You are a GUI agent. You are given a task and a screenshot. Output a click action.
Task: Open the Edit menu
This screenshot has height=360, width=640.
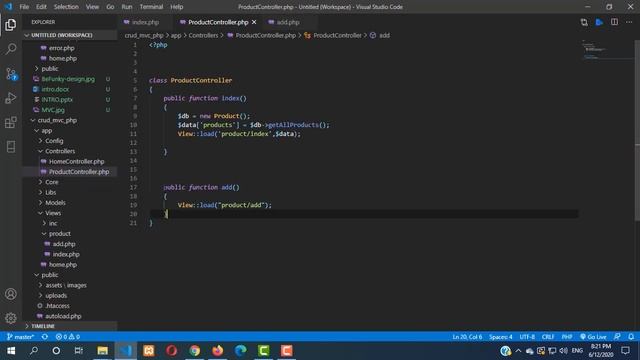(41, 7)
